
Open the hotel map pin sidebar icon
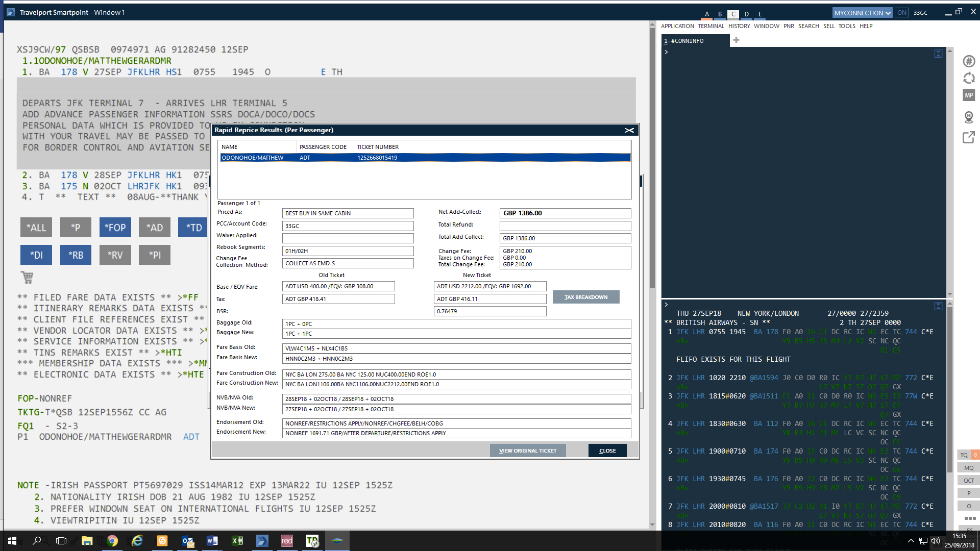pyautogui.click(x=969, y=117)
